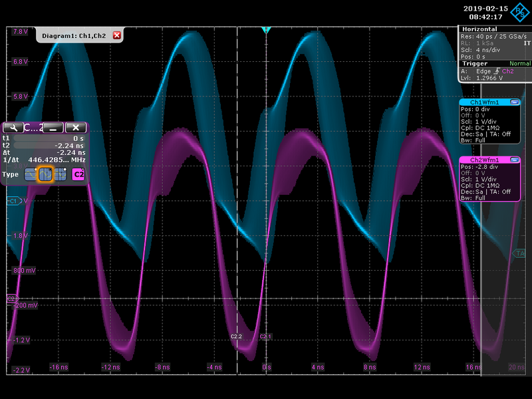Open the C2 cursor source selector
Screen dimensions: 532x399
(x=78, y=174)
